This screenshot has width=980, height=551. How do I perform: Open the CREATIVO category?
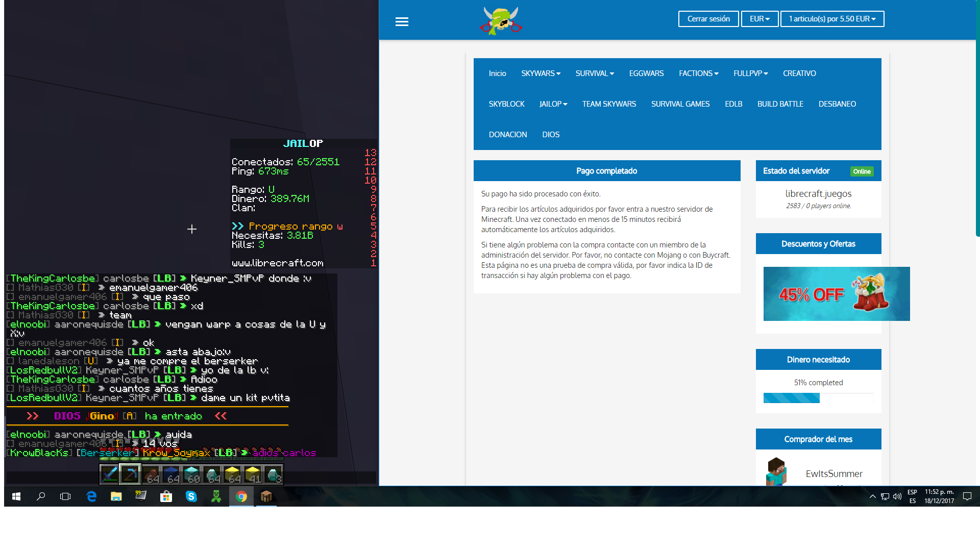coord(799,73)
